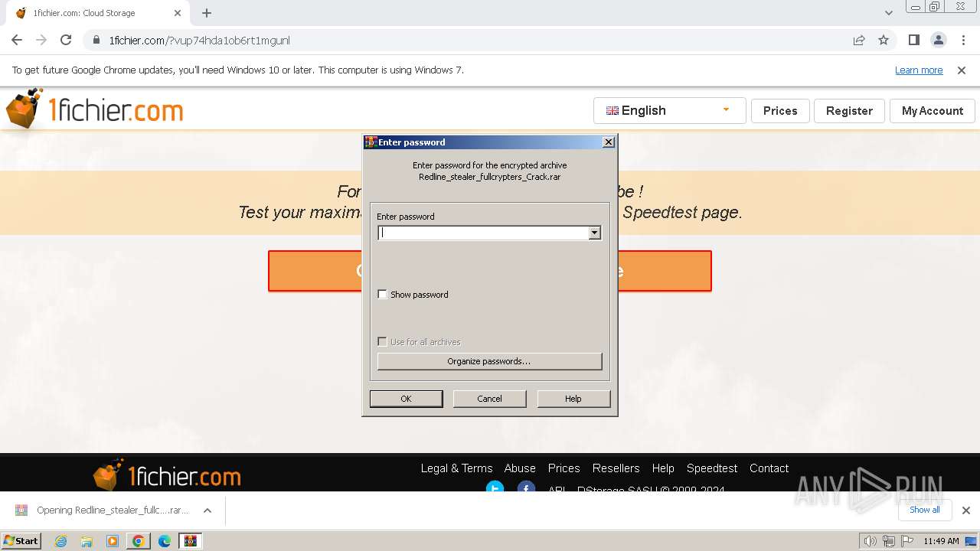Open Chrome's three-dot menu

point(963,41)
